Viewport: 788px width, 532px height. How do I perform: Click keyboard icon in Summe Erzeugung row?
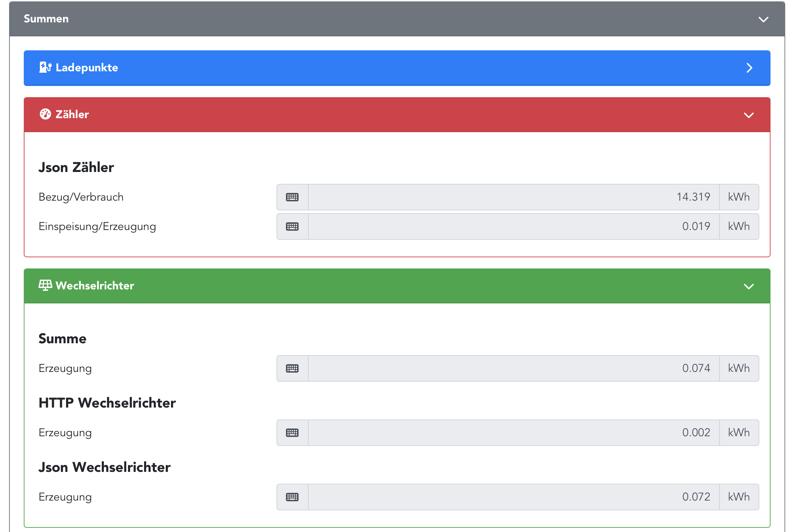[292, 368]
